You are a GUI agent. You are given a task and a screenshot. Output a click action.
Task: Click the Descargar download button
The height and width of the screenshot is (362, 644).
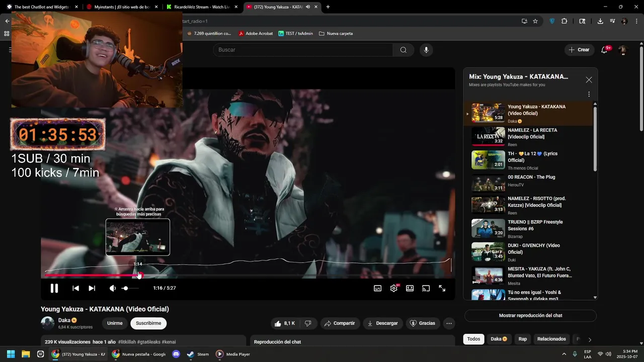click(383, 323)
